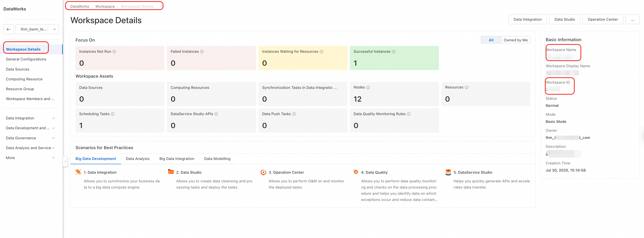Collapse the sidebar using the chevron handle
Screen dimensions: 644x238
tap(65, 162)
